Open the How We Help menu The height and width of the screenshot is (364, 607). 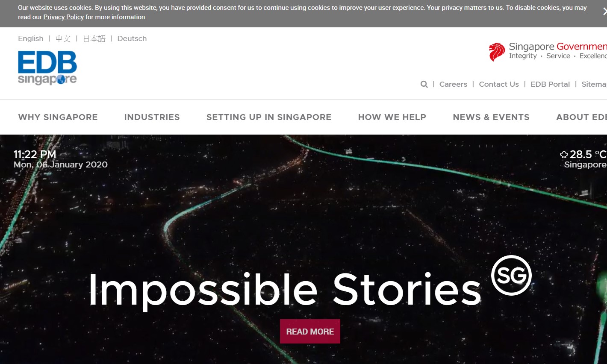[x=392, y=117]
